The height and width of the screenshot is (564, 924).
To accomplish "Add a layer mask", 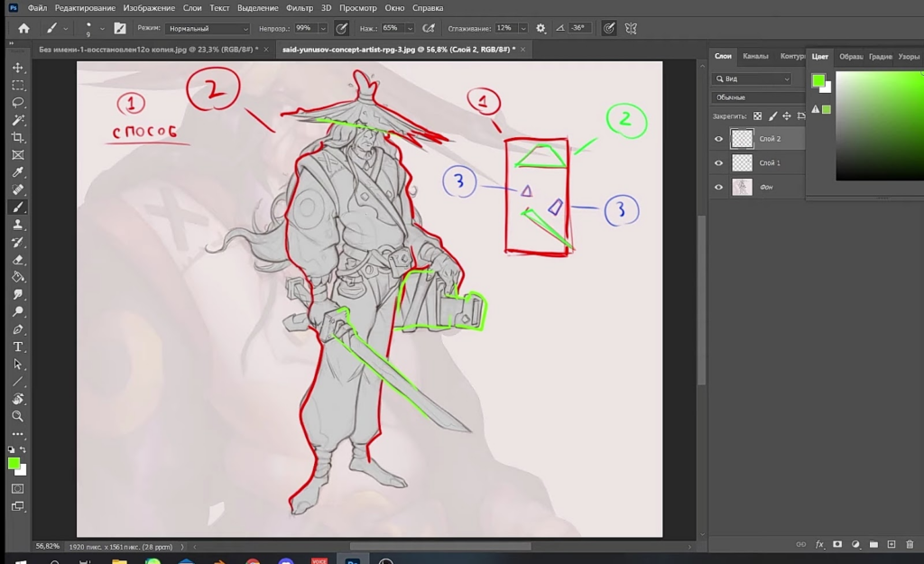I will pyautogui.click(x=837, y=544).
